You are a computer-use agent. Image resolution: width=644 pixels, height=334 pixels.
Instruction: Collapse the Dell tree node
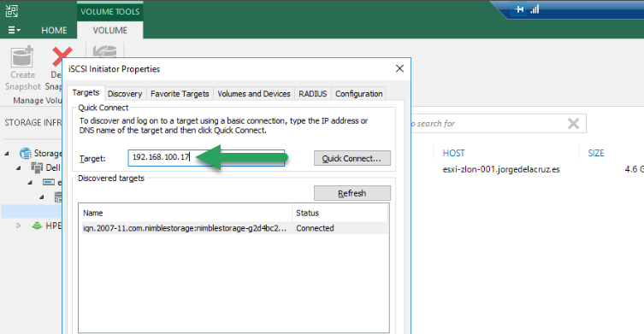[x=19, y=167]
